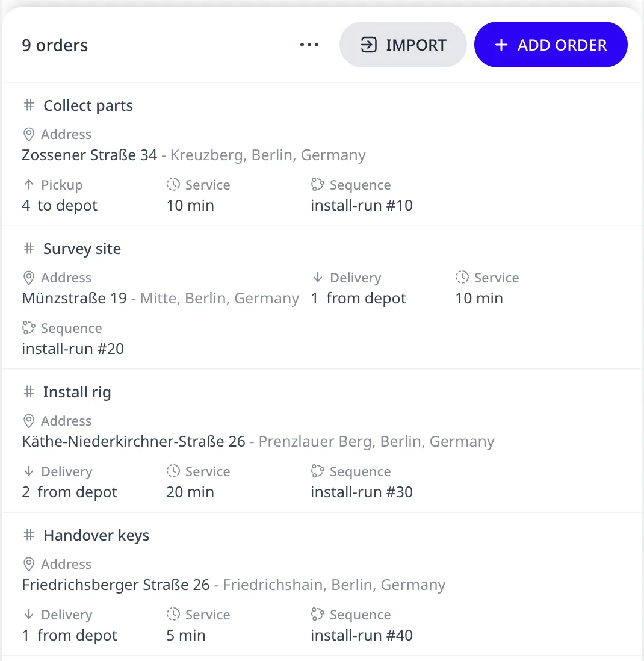Click the Sequence icon in Collect parts order
This screenshot has width=644, height=661.
click(x=317, y=185)
